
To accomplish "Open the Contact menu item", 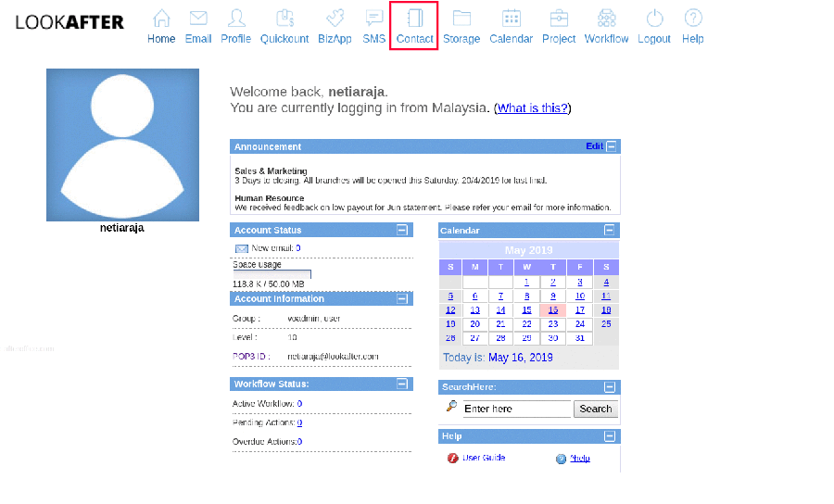I will click(x=414, y=26).
